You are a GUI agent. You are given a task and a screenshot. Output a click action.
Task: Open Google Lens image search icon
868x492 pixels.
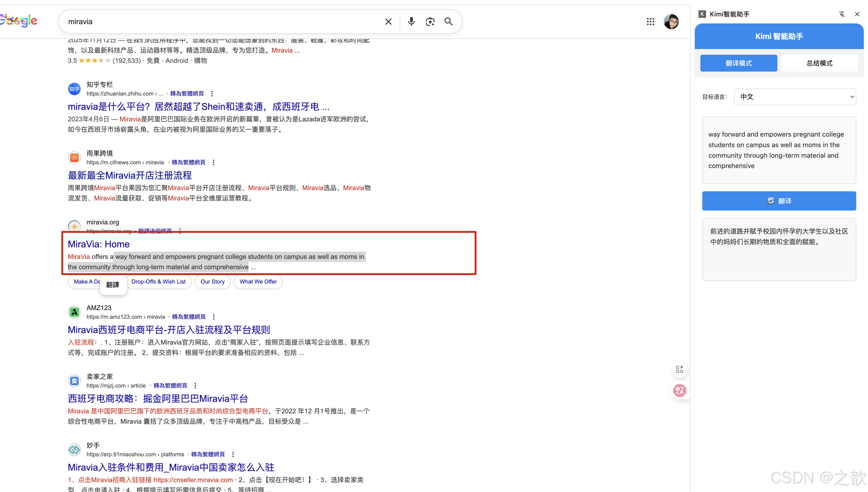(x=430, y=22)
